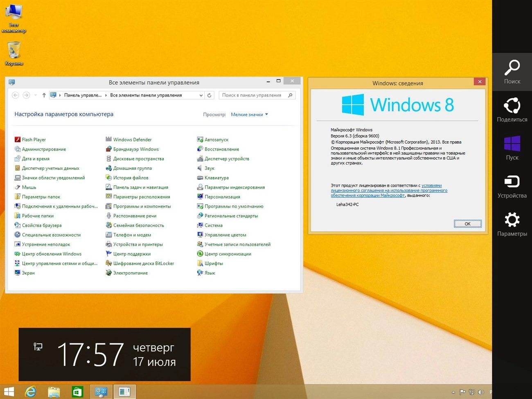Open Система item
This screenshot has height=399, width=532.
coord(210,225)
